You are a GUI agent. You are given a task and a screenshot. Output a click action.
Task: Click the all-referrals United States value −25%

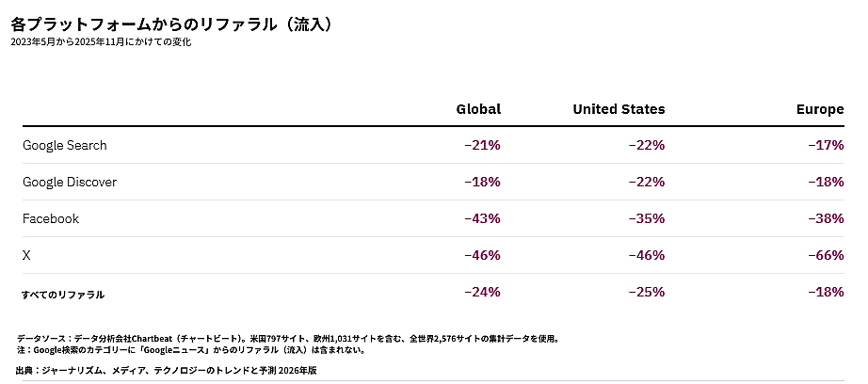point(646,293)
